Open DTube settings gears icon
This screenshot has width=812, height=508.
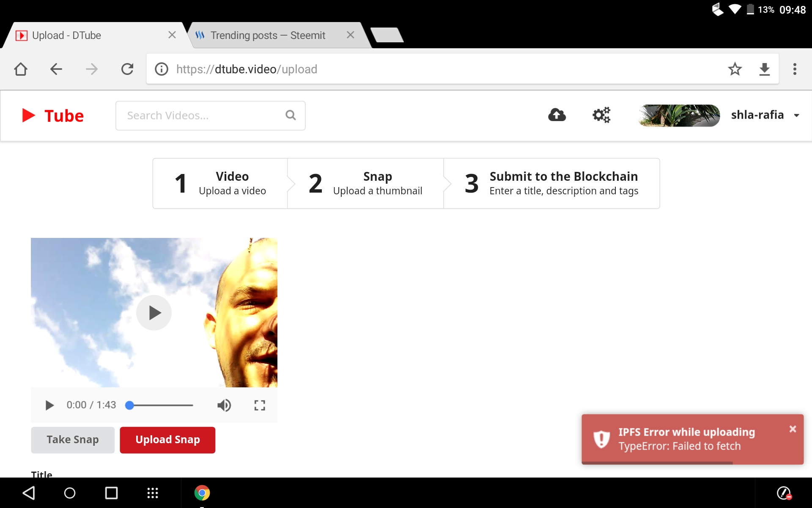pyautogui.click(x=601, y=115)
